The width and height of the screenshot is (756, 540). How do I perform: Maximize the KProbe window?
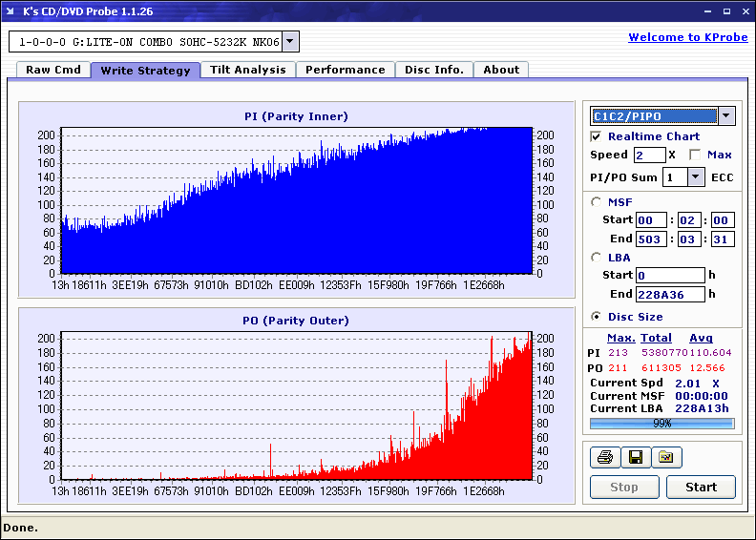(726, 11)
